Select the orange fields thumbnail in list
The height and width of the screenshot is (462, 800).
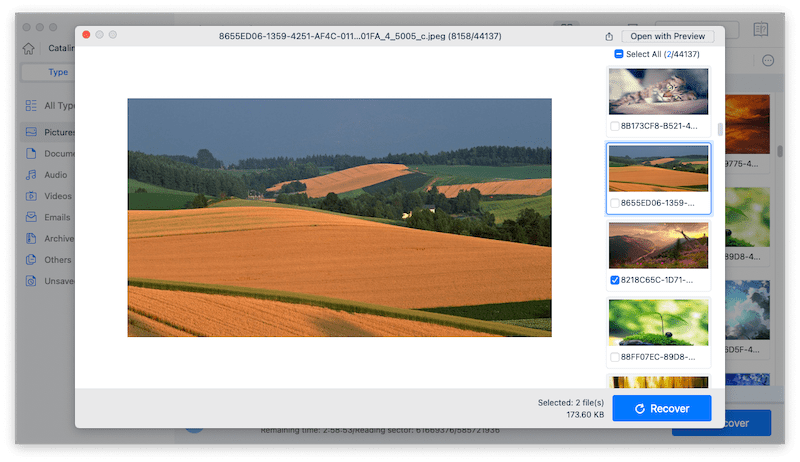[x=658, y=168]
